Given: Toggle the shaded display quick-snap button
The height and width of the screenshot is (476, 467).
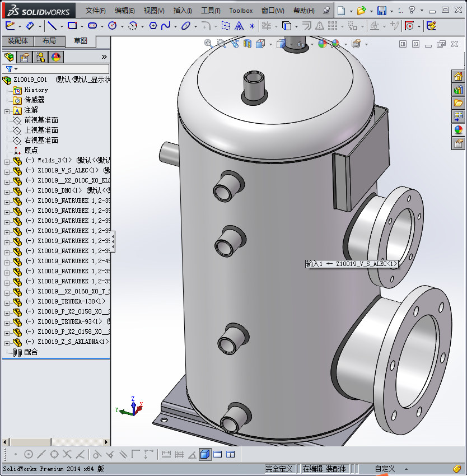Looking at the screenshot, I should point(205,454).
